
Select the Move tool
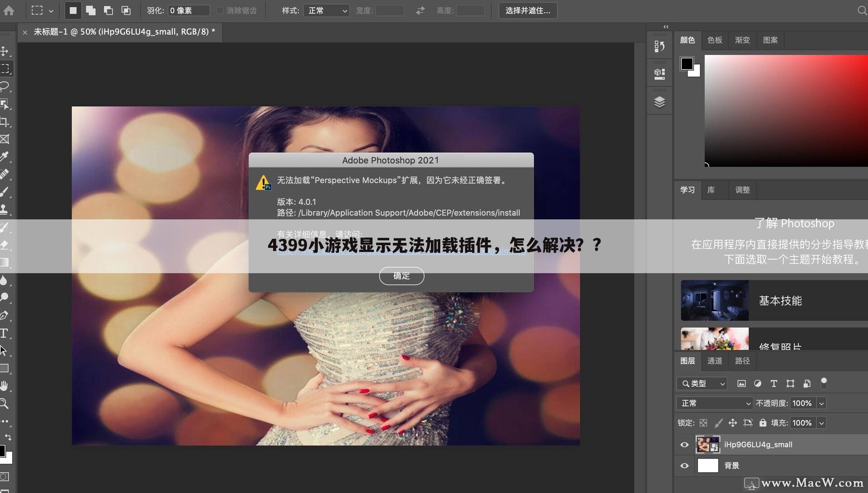click(x=5, y=51)
